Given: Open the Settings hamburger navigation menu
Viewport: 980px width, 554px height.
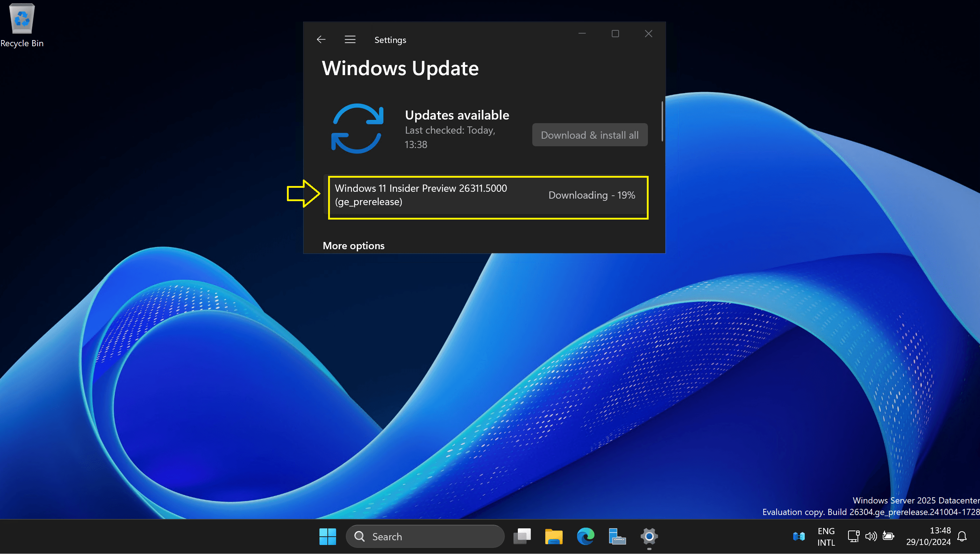Looking at the screenshot, I should (350, 40).
